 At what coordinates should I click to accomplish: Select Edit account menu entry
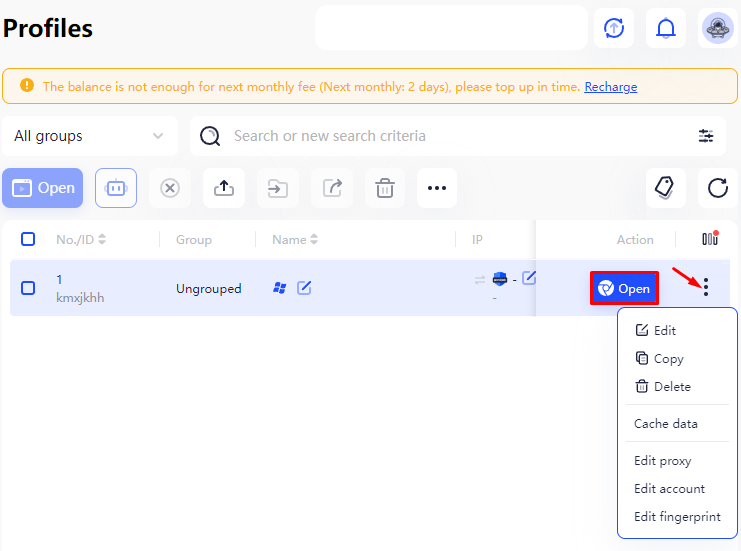tap(669, 489)
